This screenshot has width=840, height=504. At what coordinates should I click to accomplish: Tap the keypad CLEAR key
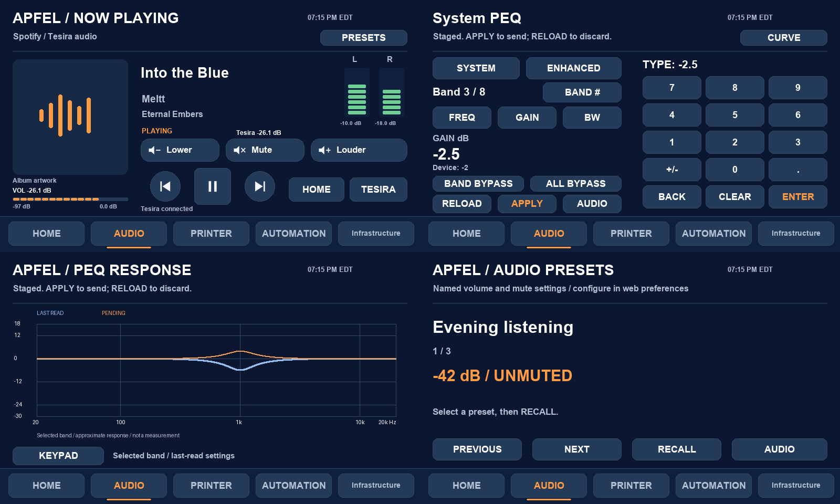click(x=735, y=197)
